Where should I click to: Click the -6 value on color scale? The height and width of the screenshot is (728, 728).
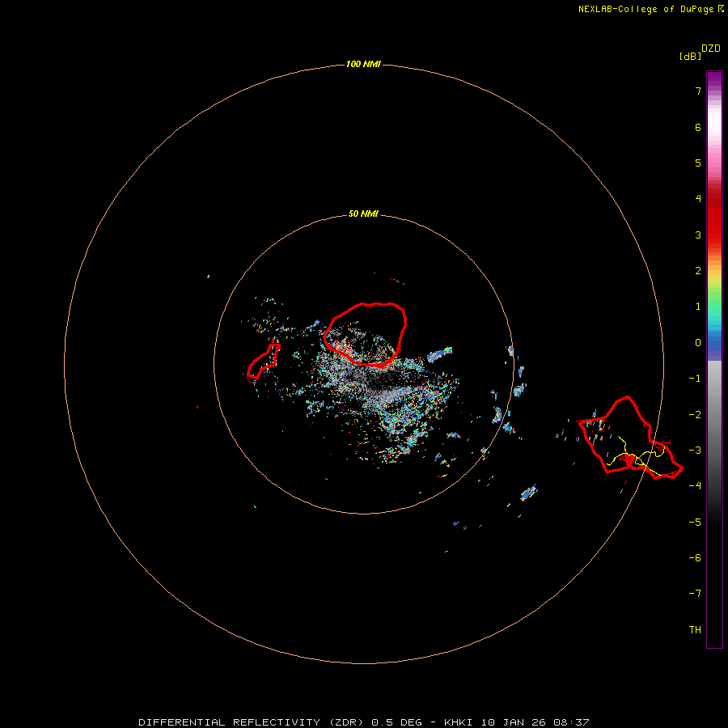tap(695, 558)
